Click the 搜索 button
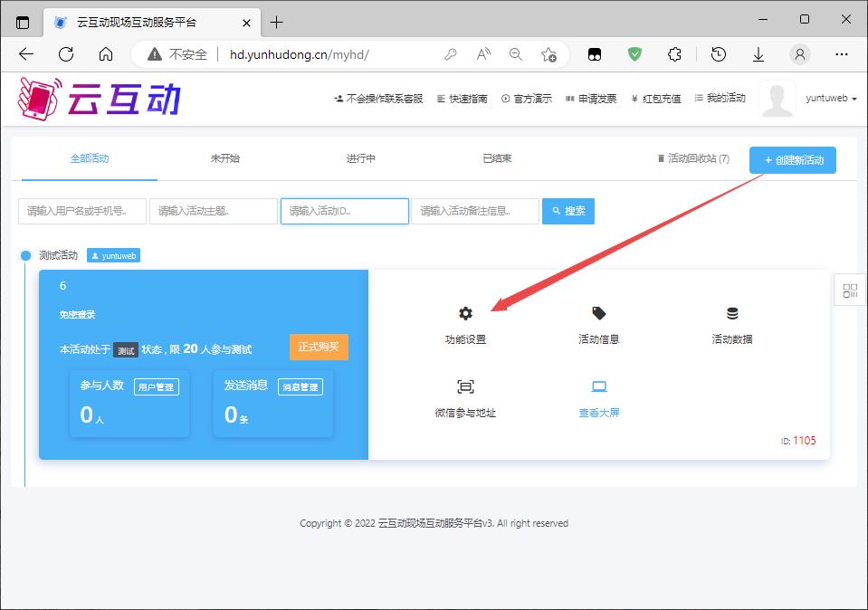This screenshot has height=610, width=868. pyautogui.click(x=568, y=211)
